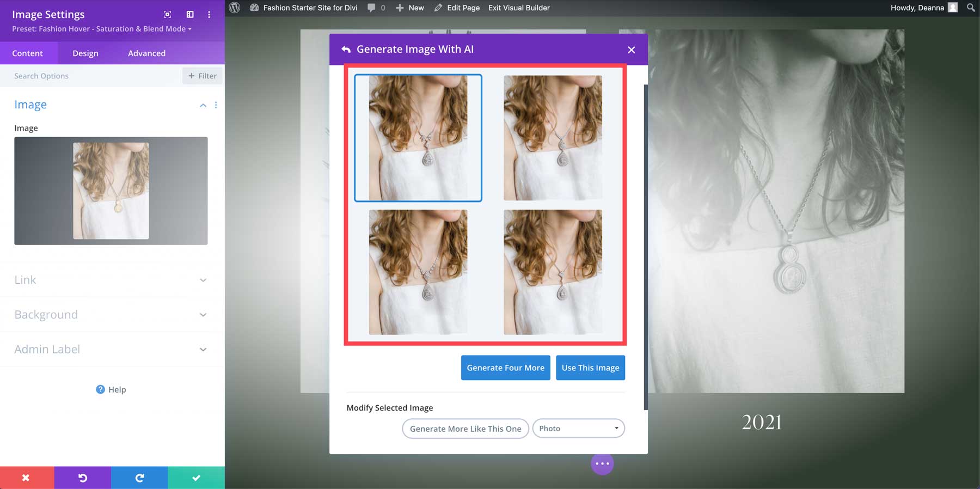
Task: Select the top-left generated image
Action: click(x=418, y=138)
